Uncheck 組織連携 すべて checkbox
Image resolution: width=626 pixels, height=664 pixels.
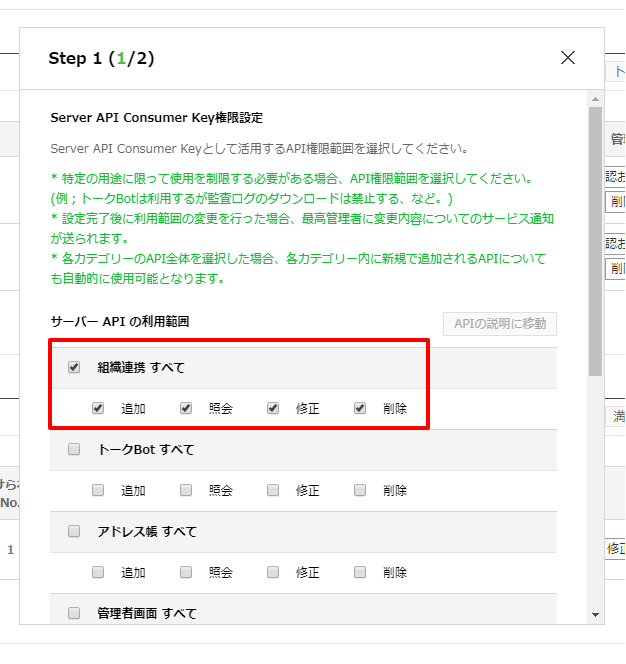click(x=74, y=367)
